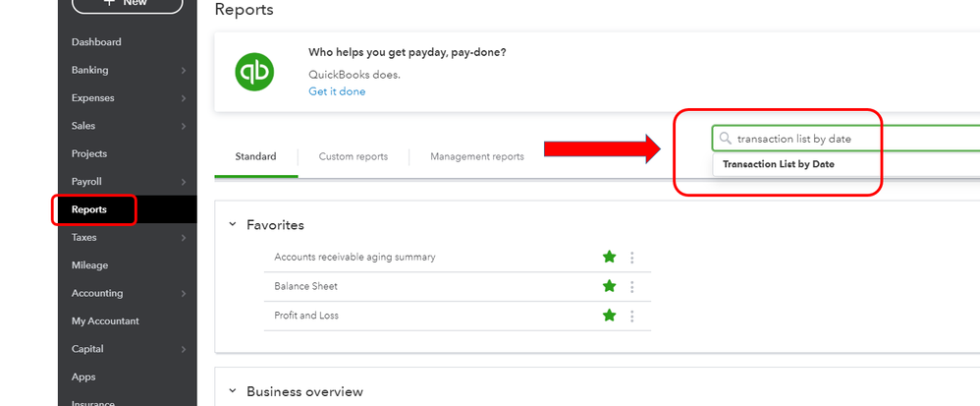The image size is (980, 406).
Task: Select the Transaction List by Date suggestion
Action: point(778,164)
